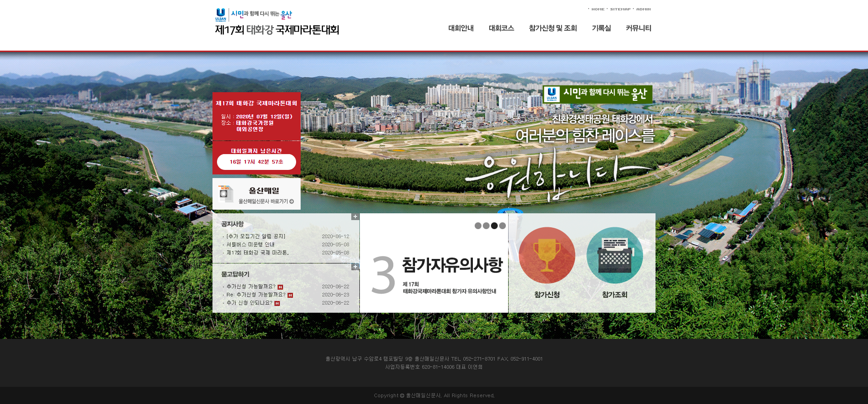Screen dimensions: 868x404
Task: Select the second slider dot
Action: pyautogui.click(x=486, y=226)
